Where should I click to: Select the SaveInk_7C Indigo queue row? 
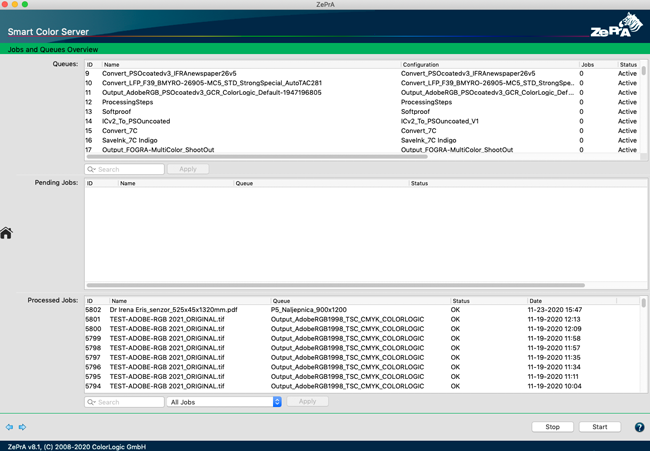[x=363, y=140]
